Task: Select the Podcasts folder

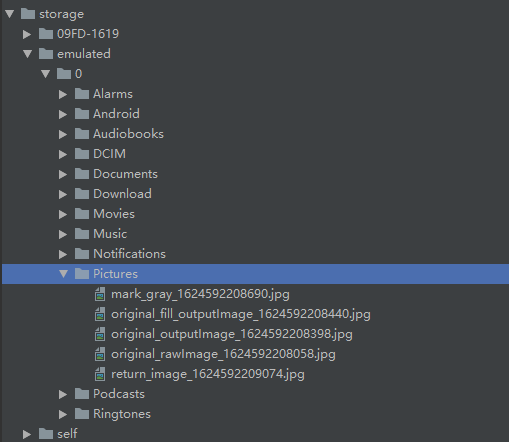Action: click(x=119, y=394)
